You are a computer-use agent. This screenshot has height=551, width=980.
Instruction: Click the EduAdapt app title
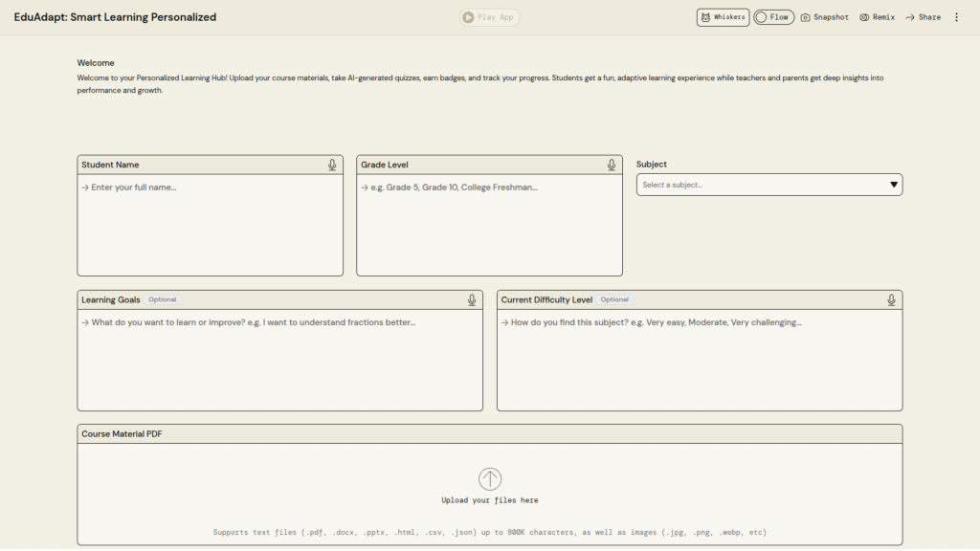point(115,17)
